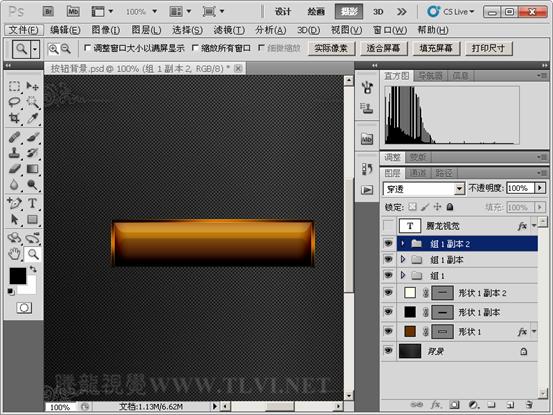The width and height of the screenshot is (553, 415).
Task: Open the layer blend mode dropdown
Action: pos(424,189)
